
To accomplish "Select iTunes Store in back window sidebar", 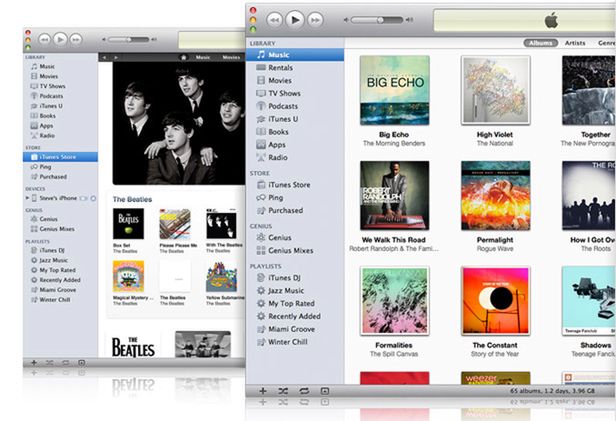I will 60,157.
